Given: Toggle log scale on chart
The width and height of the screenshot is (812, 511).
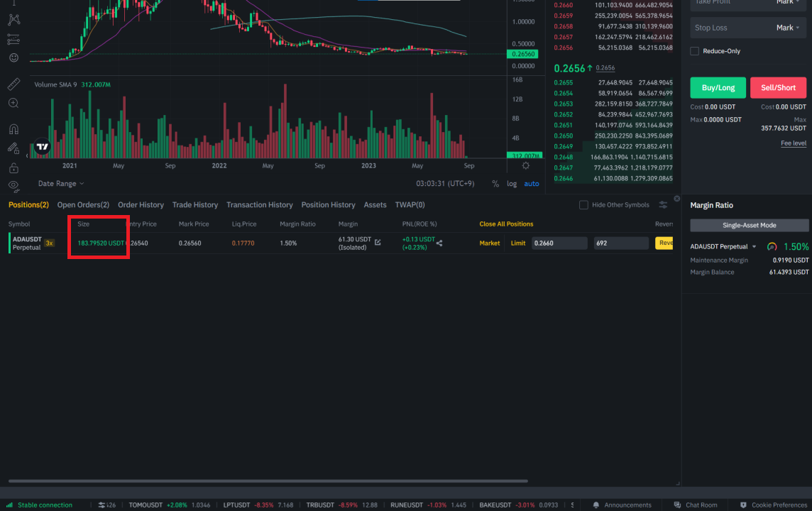Looking at the screenshot, I should tap(512, 184).
